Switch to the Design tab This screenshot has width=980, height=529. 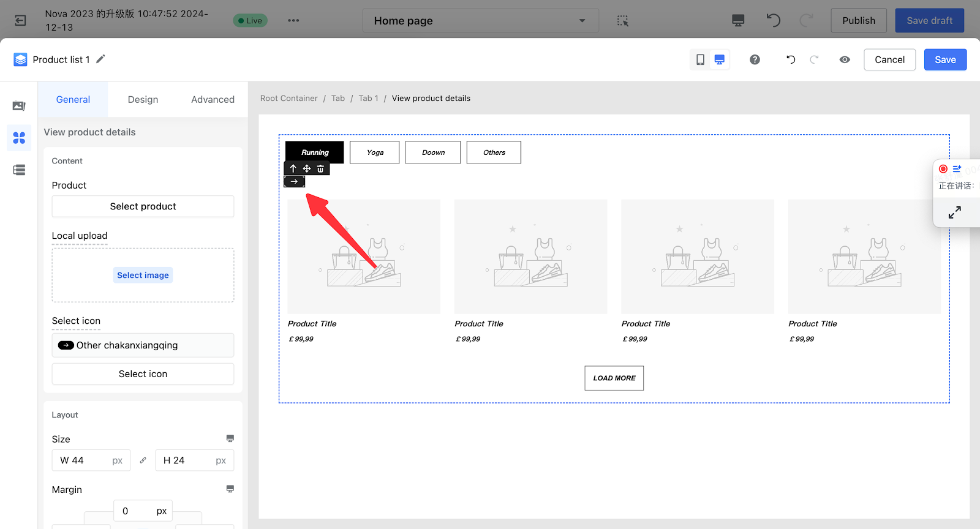click(143, 99)
